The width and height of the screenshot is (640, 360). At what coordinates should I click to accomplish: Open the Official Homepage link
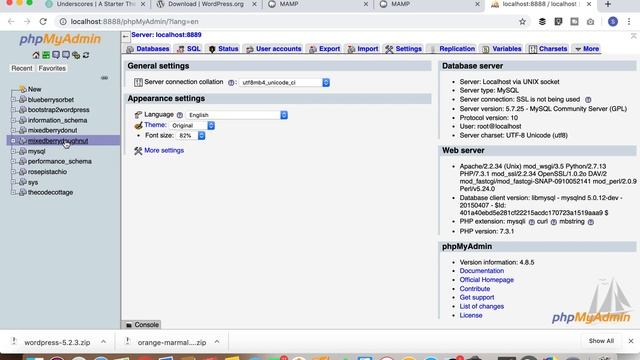[x=487, y=280]
